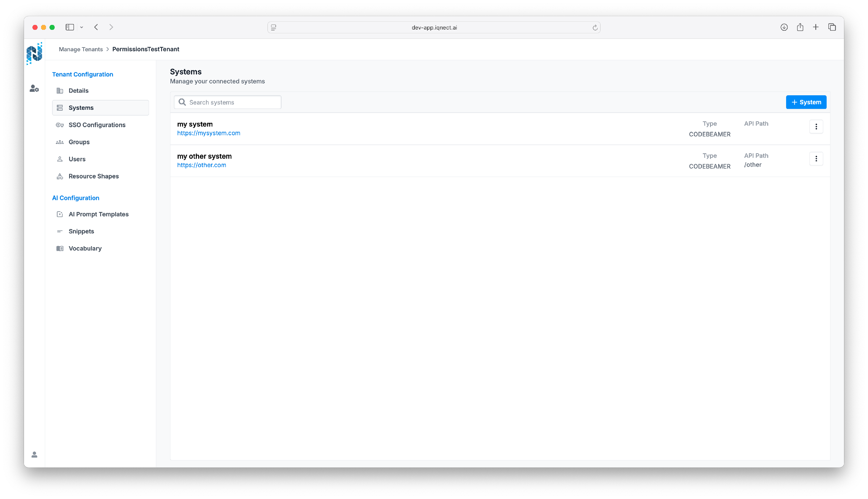Reload the page with refresh icon
This screenshot has width=868, height=499.
click(x=595, y=28)
